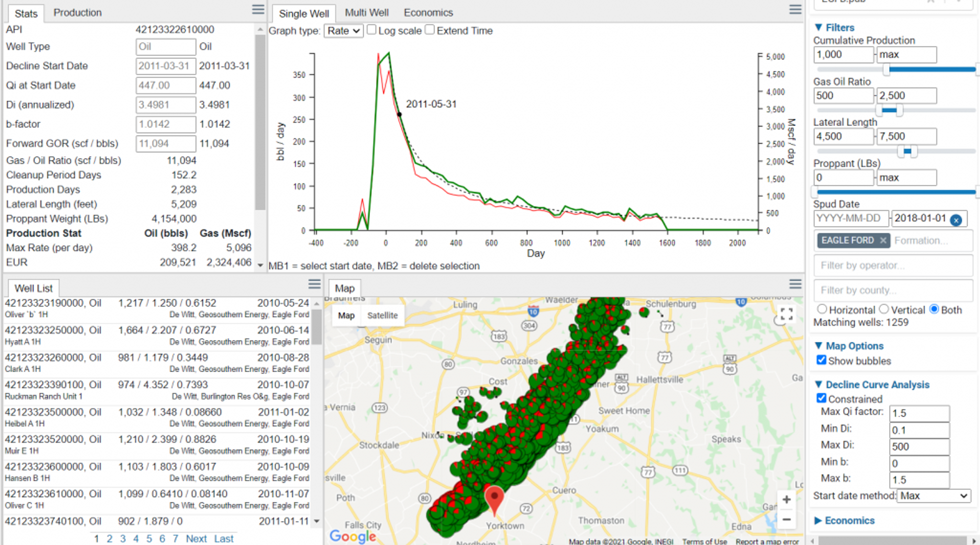The height and width of the screenshot is (545, 980).
Task: Toggle map fullscreen view
Action: coord(786,315)
